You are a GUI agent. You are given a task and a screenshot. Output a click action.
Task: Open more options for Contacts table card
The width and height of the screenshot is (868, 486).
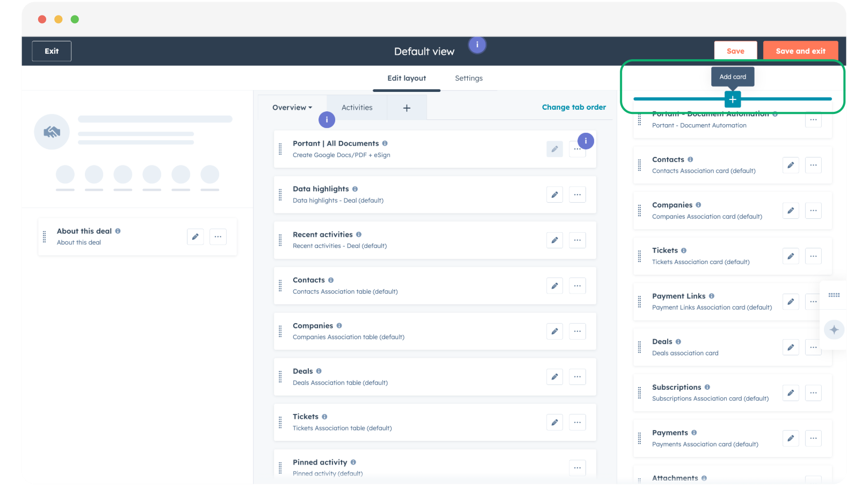coord(577,286)
